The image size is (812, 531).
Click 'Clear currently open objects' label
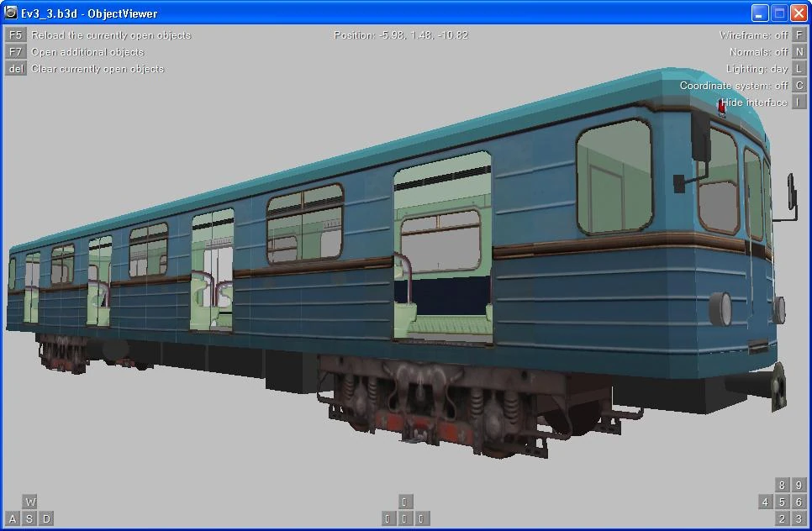[98, 69]
